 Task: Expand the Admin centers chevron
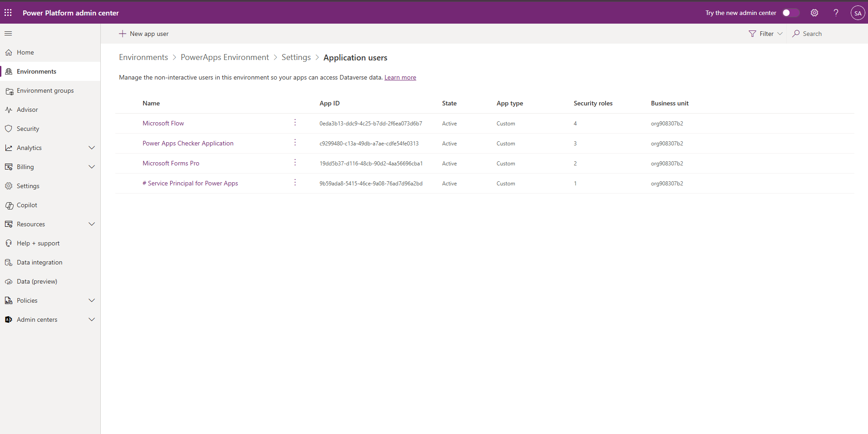pyautogui.click(x=92, y=320)
